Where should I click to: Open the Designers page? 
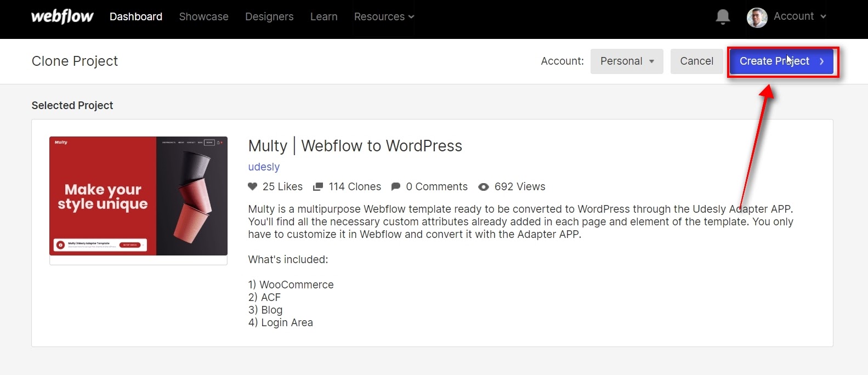[x=269, y=17]
